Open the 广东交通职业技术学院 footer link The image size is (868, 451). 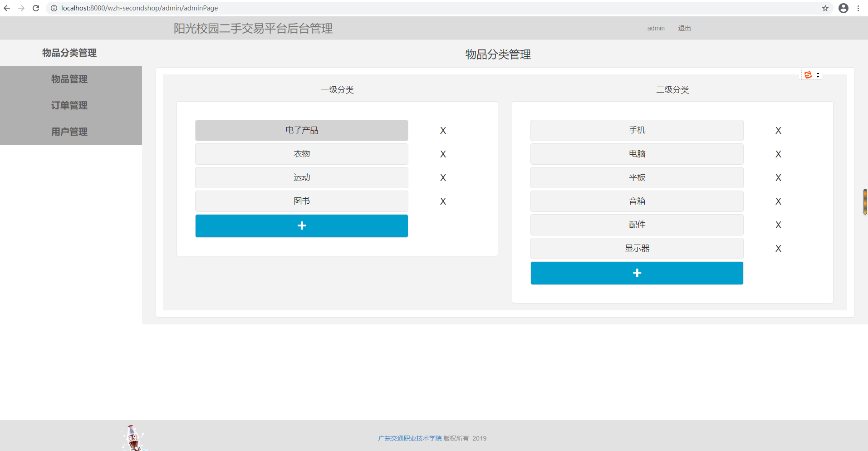tap(410, 438)
